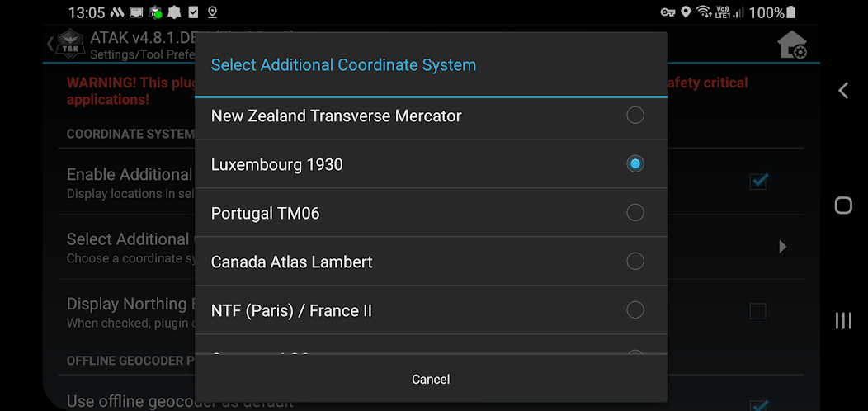
Task: Tap the Android back navigation chevron
Action: (x=843, y=91)
